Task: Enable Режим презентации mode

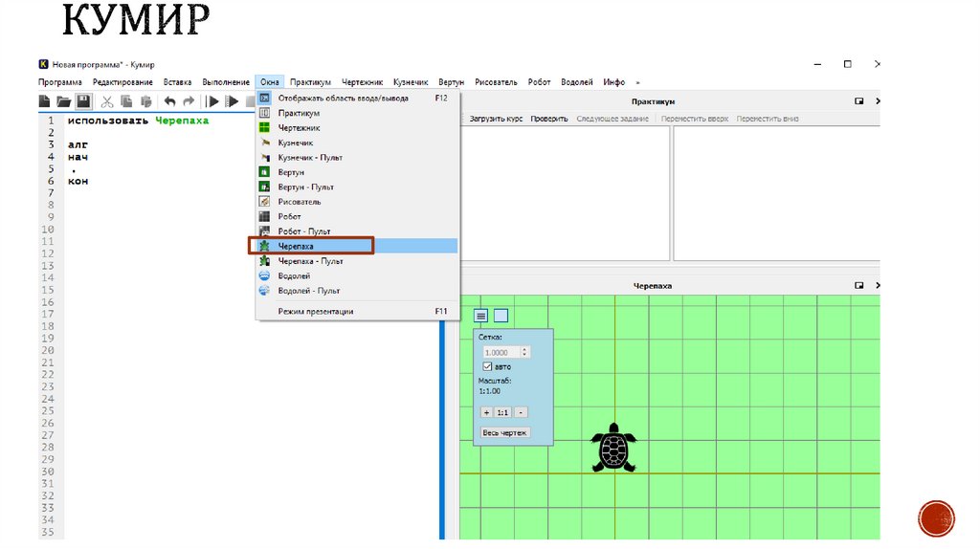Action: pos(357,311)
